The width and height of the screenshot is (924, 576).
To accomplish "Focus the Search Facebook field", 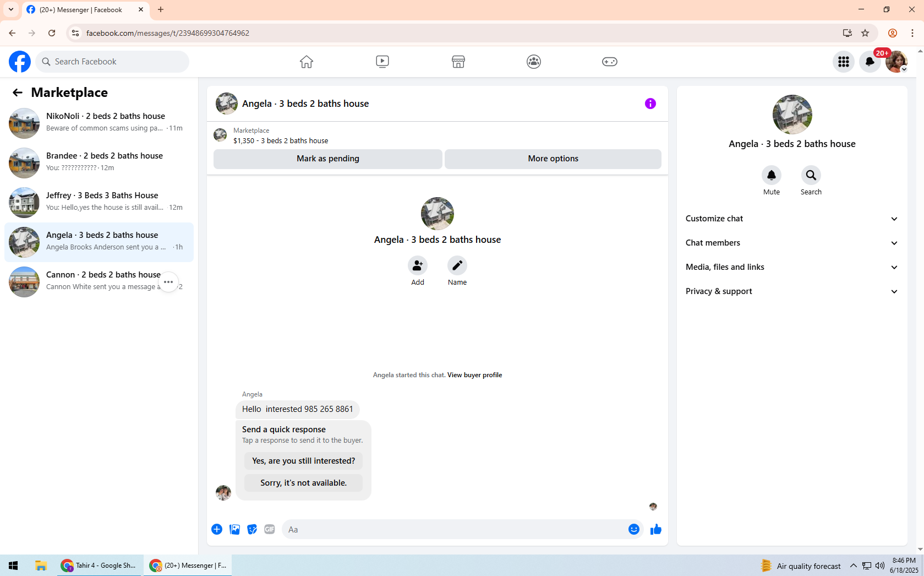I will (x=113, y=62).
